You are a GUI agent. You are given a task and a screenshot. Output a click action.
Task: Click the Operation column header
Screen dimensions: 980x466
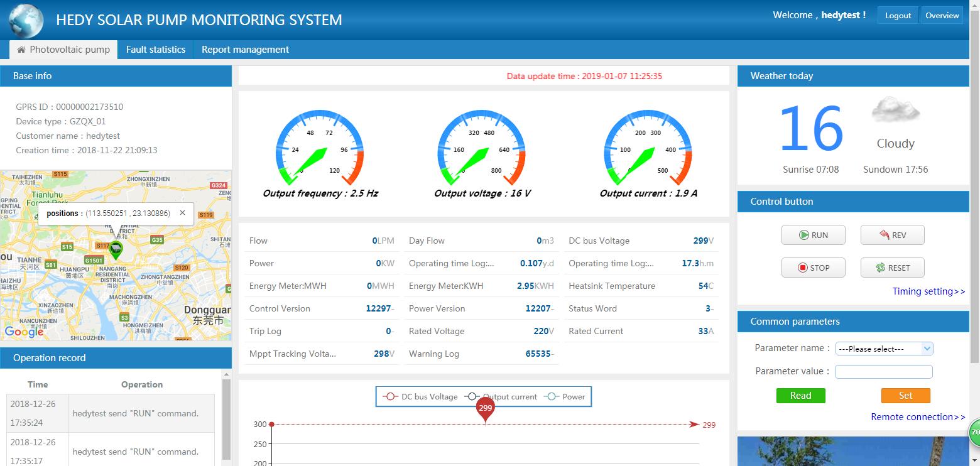coord(142,384)
